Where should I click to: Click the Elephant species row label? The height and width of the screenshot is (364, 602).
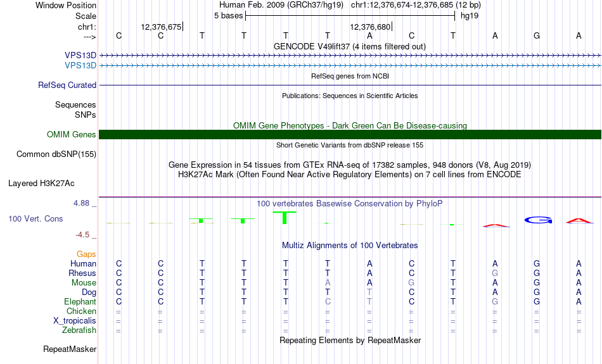point(80,301)
